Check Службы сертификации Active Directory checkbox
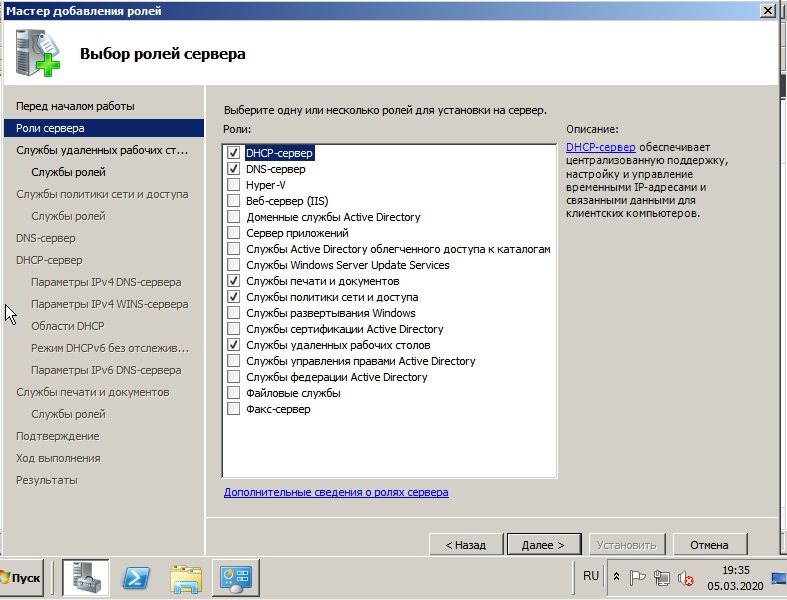This screenshot has width=787, height=600. point(233,329)
